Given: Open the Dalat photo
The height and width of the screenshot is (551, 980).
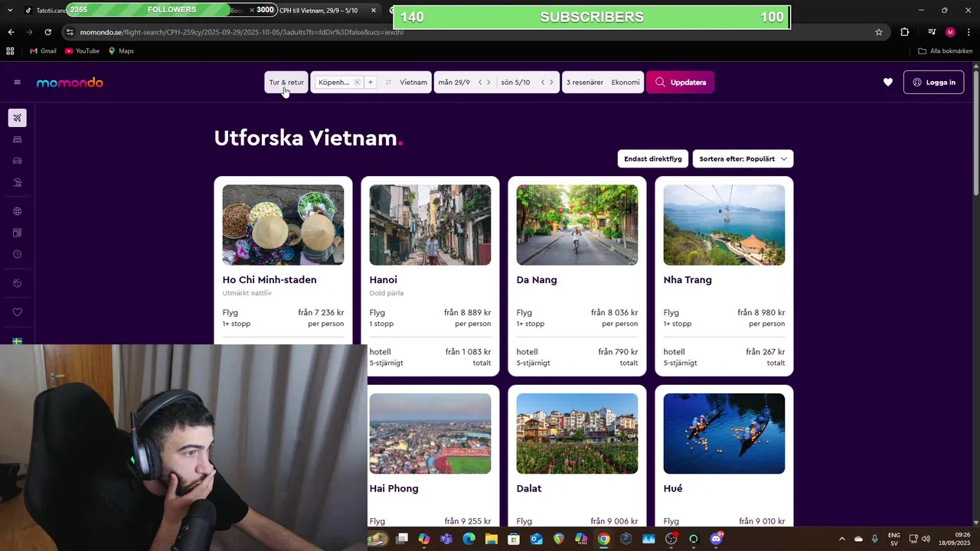Looking at the screenshot, I should coord(577,433).
